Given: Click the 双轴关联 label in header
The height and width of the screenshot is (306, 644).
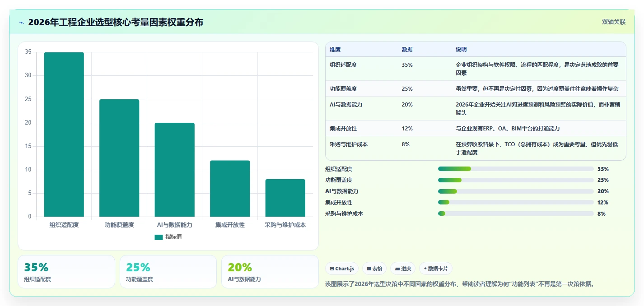Looking at the screenshot, I should (614, 22).
